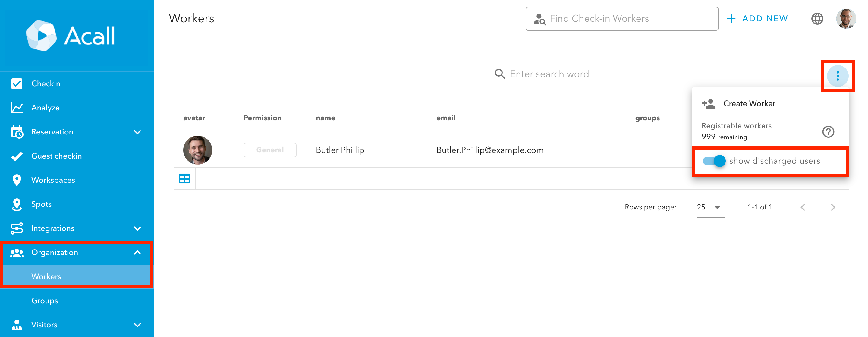
Task: Open Groups under Organization
Action: coord(45,301)
